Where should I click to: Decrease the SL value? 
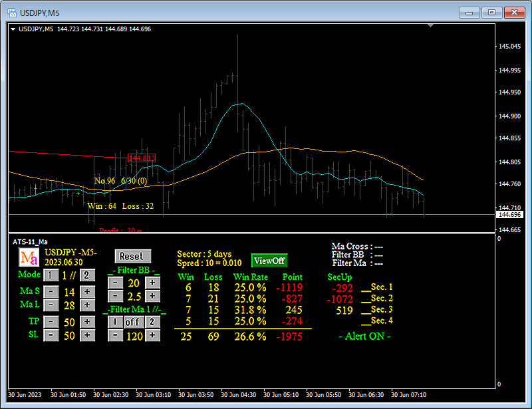(51, 335)
